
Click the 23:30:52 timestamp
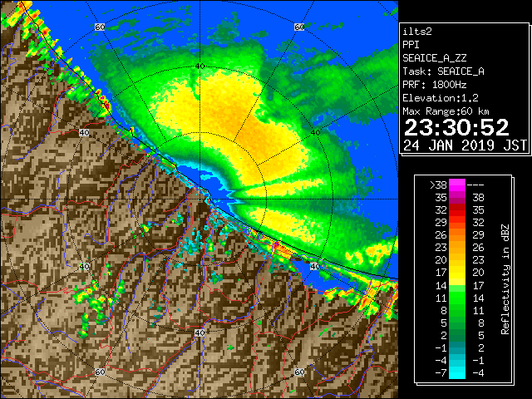point(456,127)
